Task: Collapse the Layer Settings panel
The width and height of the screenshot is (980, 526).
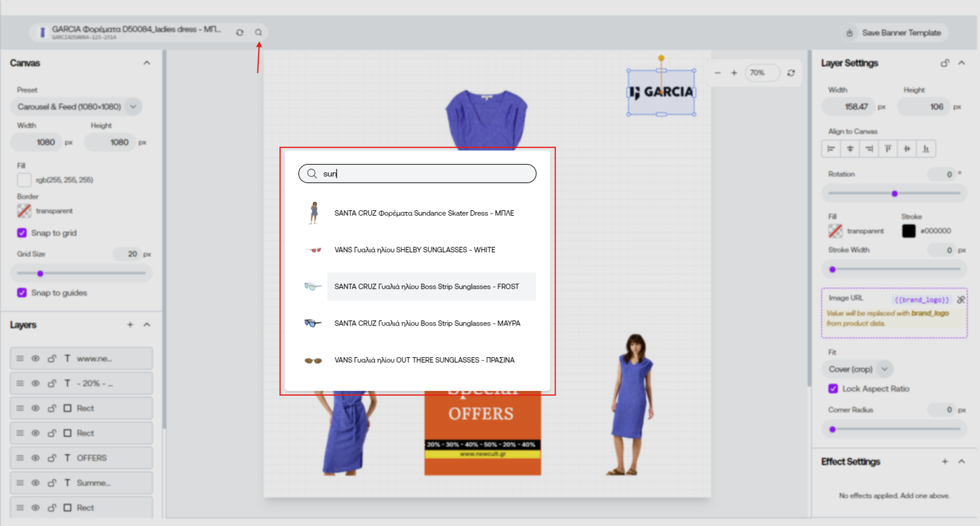Action: [x=962, y=63]
